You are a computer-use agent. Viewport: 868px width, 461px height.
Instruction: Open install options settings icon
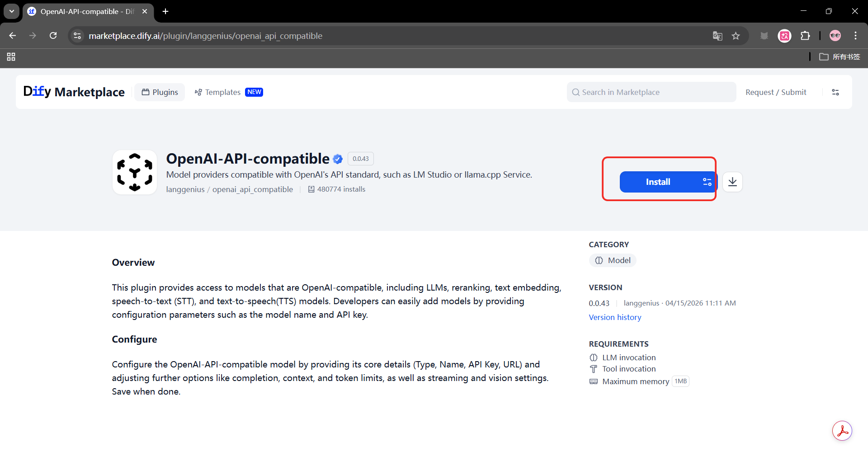pos(707,182)
